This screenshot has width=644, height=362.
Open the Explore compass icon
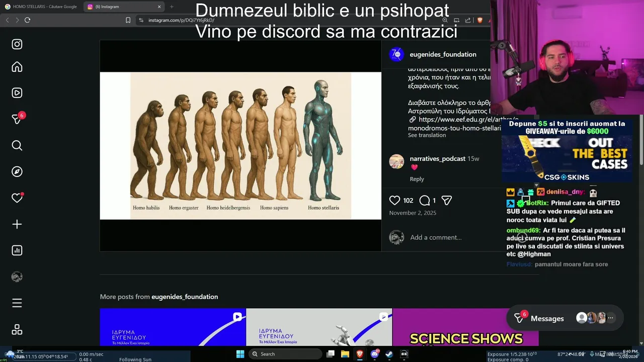[17, 171]
